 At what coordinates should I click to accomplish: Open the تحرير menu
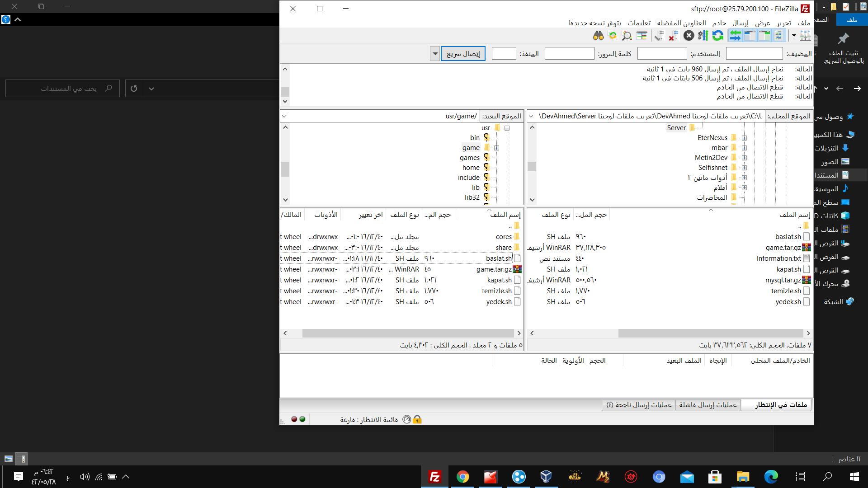784,23
